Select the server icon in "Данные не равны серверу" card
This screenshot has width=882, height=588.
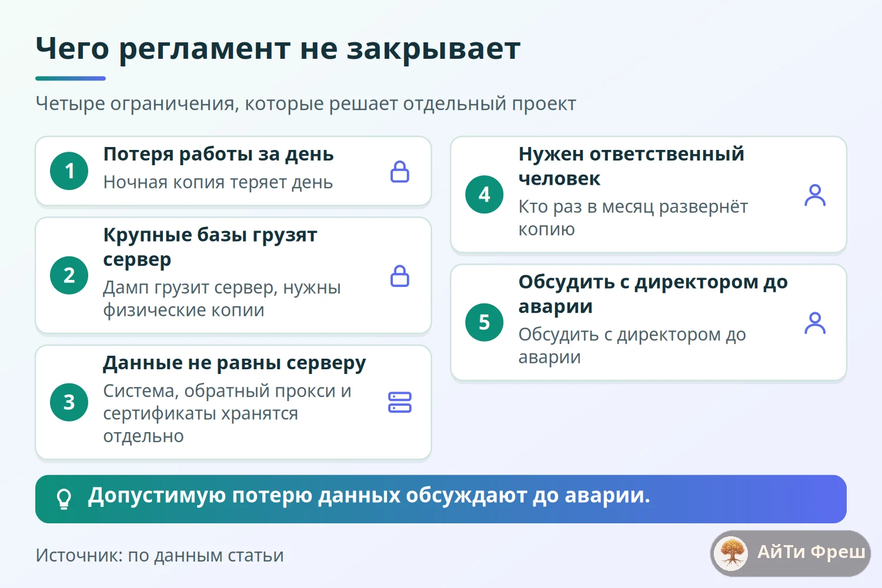pos(400,402)
